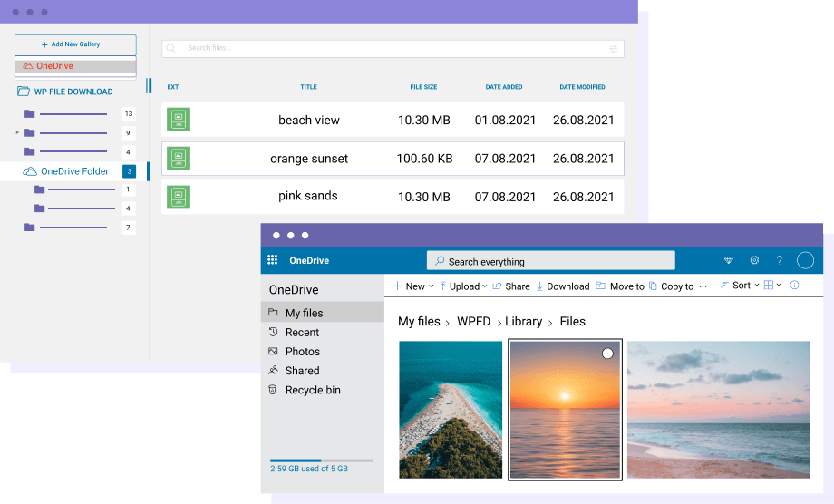This screenshot has width=834, height=504.
Task: Click the Search everything field
Action: (551, 262)
